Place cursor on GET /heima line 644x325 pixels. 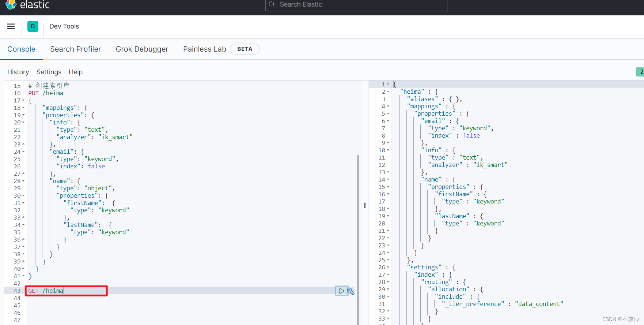tap(46, 291)
